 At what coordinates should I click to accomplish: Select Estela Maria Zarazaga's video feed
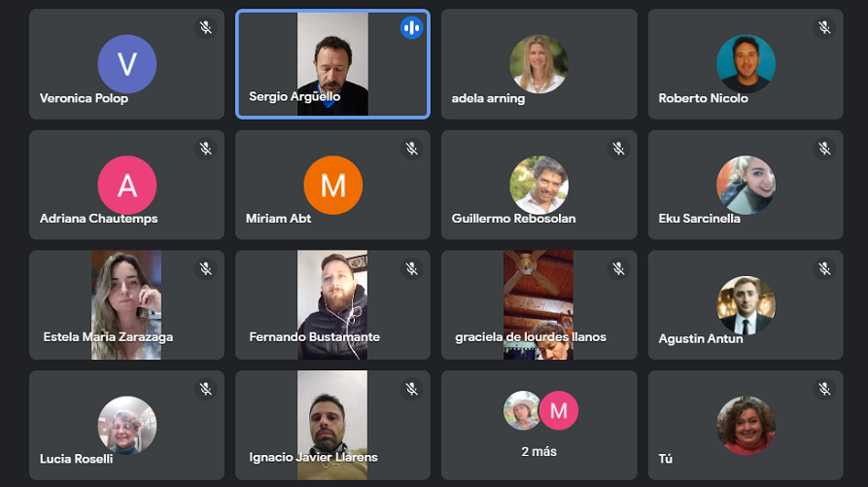pyautogui.click(x=126, y=304)
